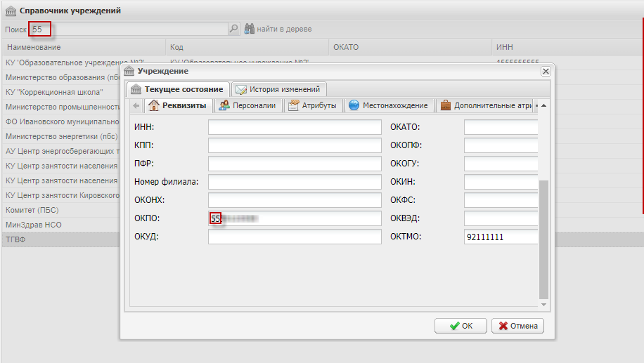Select the 'Текущее состояние' tab

177,89
